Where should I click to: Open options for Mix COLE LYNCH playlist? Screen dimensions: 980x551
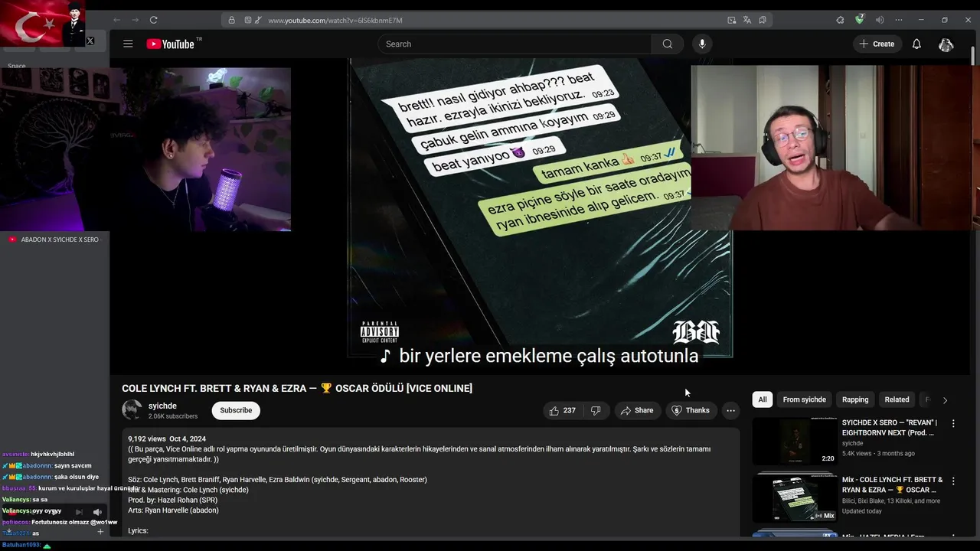(x=953, y=481)
